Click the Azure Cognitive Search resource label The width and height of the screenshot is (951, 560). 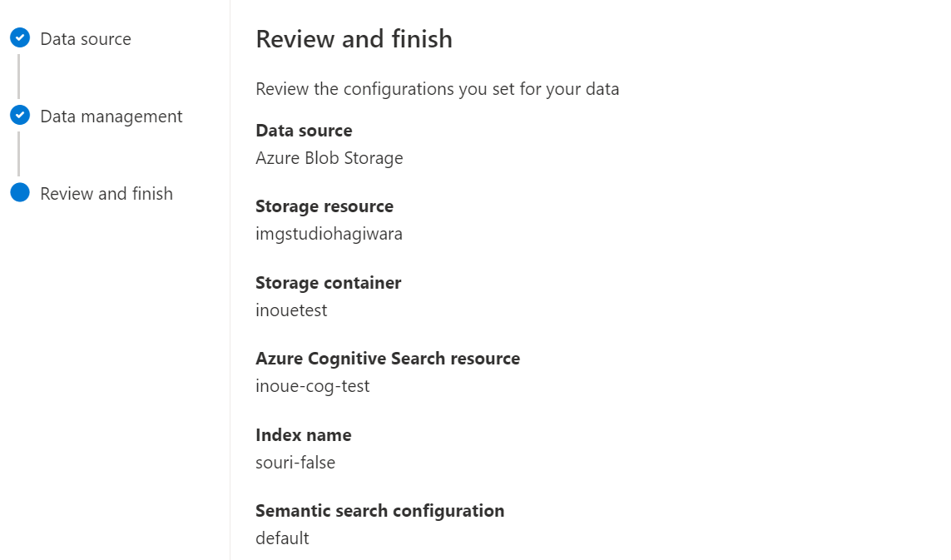point(388,359)
